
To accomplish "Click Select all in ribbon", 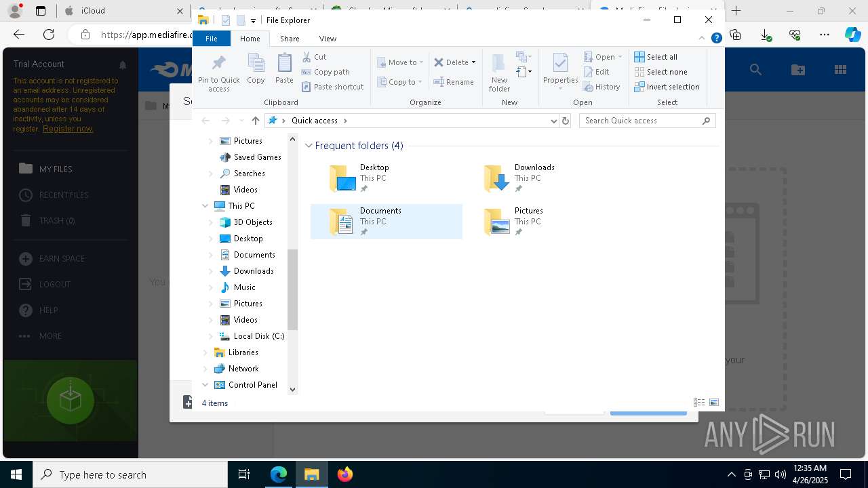I will tap(656, 57).
